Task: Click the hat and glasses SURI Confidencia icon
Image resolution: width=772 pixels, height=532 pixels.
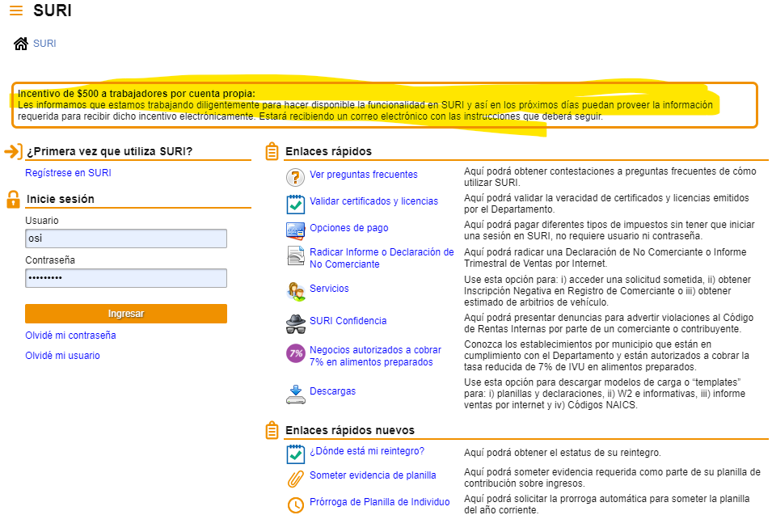Action: pos(295,324)
